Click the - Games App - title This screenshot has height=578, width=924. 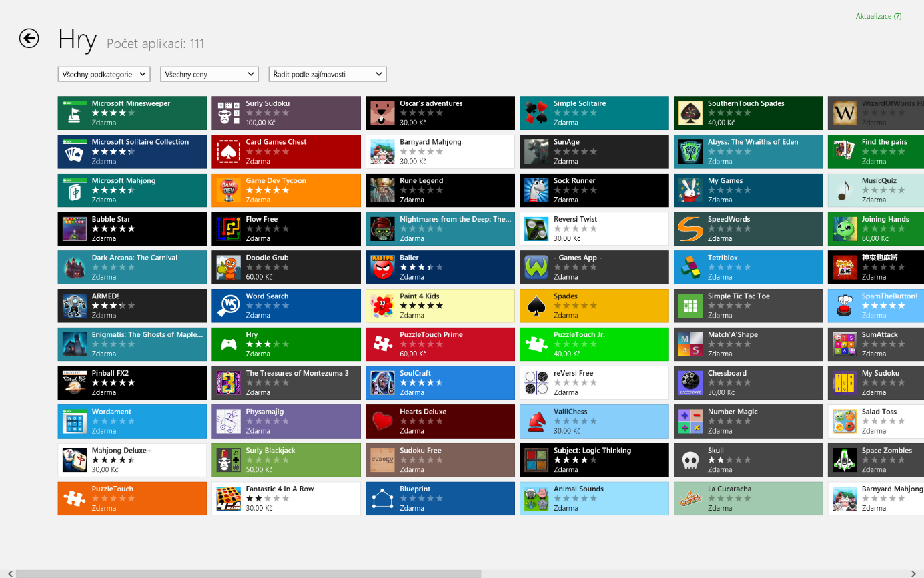(x=578, y=258)
